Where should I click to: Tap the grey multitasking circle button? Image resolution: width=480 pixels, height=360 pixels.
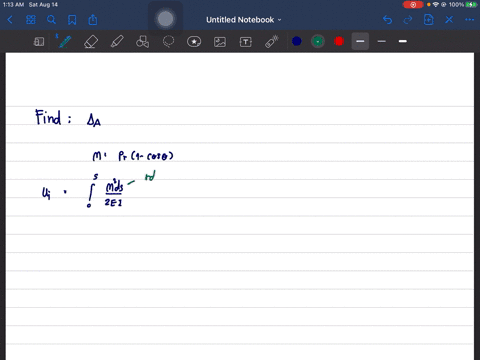click(166, 19)
